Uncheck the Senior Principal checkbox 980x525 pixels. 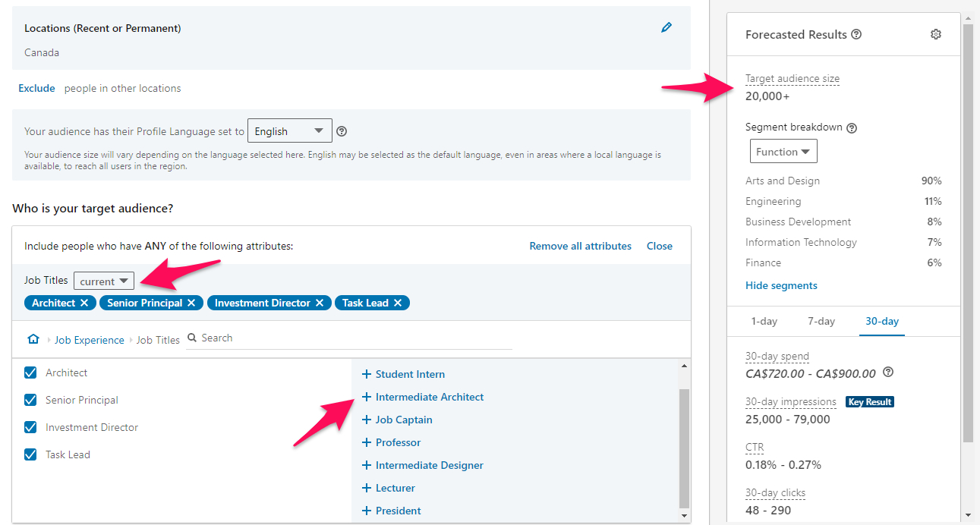(x=31, y=400)
